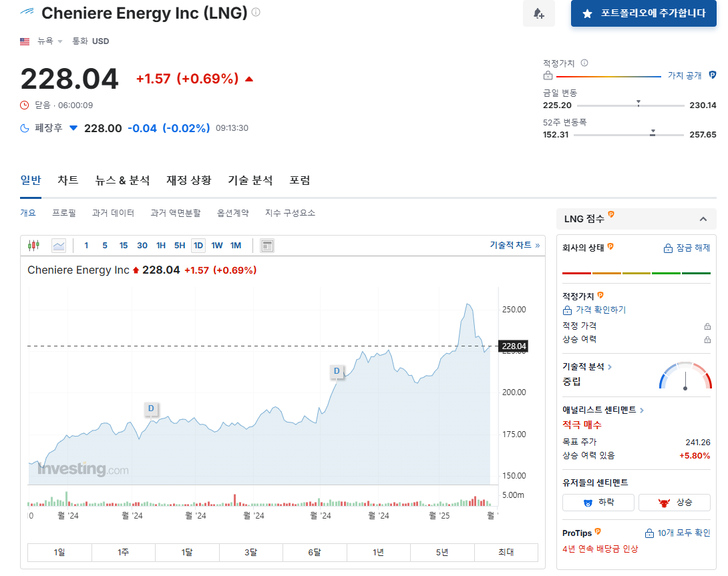Click the info icon next to Cheniere Energy
The width and height of the screenshot is (728, 576).
(255, 11)
